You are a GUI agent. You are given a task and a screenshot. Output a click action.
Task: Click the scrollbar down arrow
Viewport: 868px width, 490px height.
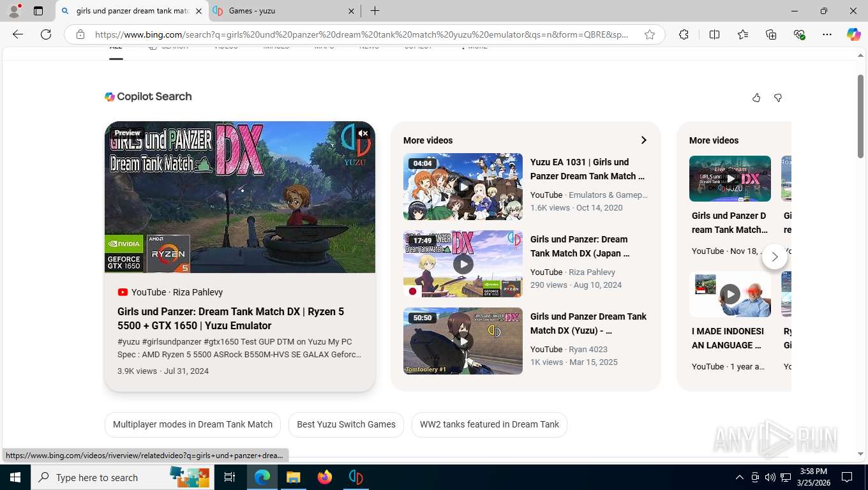pos(860,454)
